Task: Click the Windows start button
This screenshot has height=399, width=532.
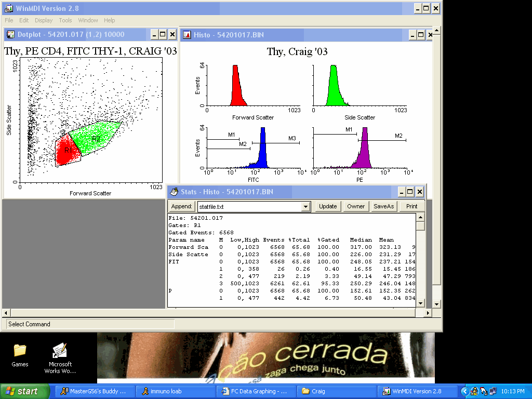Action: pyautogui.click(x=25, y=391)
